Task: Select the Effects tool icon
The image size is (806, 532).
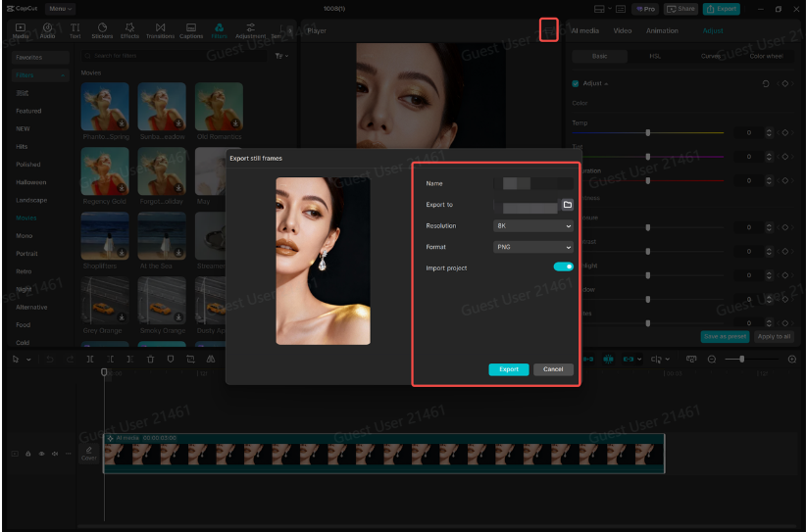Action: click(129, 30)
